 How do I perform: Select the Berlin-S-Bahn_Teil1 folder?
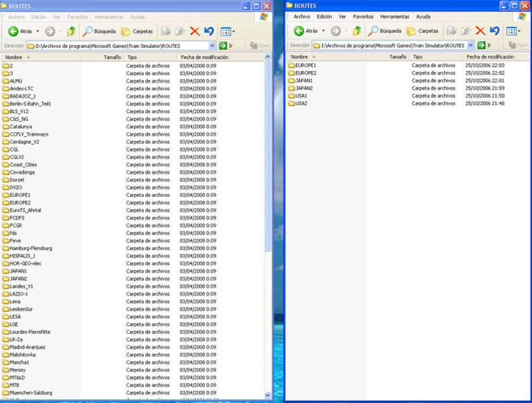point(30,103)
